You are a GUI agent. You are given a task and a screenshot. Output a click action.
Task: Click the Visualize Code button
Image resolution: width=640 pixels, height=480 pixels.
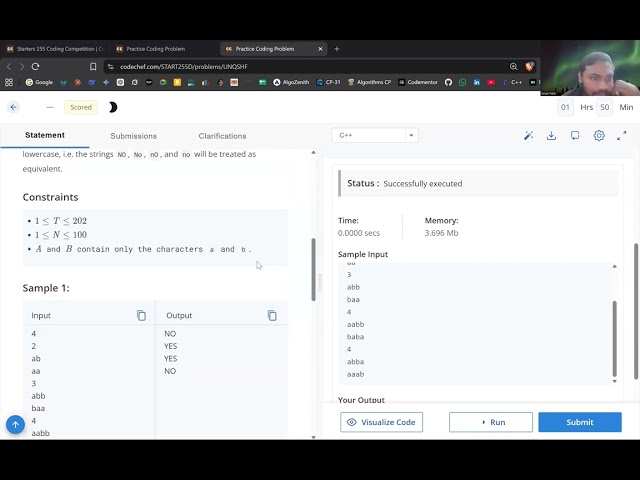pos(382,422)
